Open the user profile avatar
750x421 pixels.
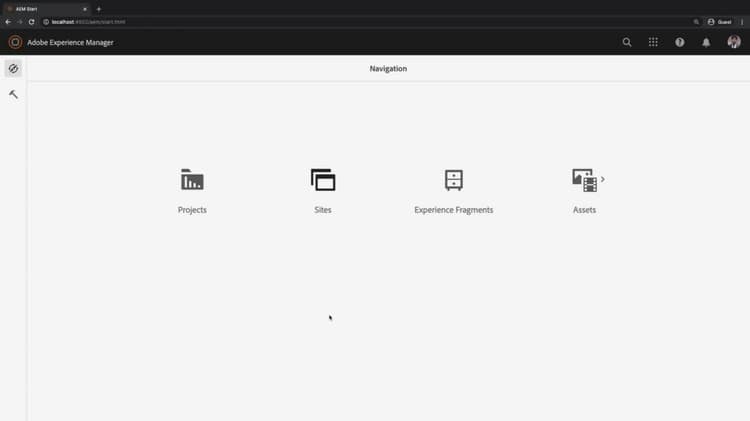[734, 42]
